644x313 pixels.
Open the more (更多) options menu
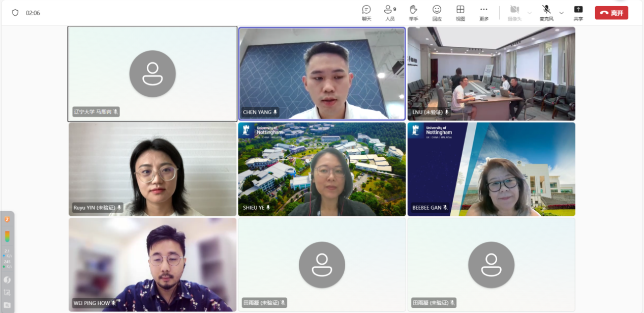[483, 13]
